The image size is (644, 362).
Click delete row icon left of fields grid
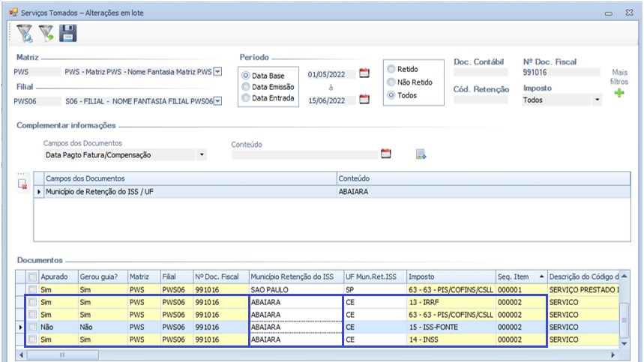(23, 184)
